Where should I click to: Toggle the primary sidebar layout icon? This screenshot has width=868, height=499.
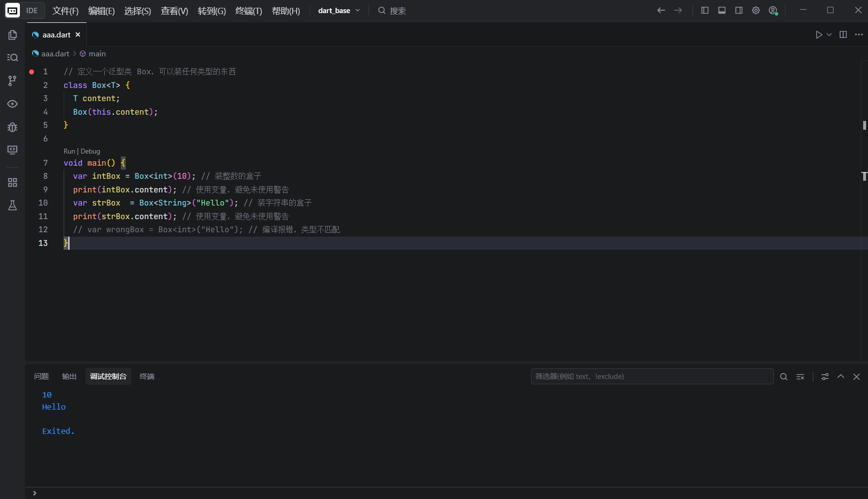pyautogui.click(x=705, y=10)
